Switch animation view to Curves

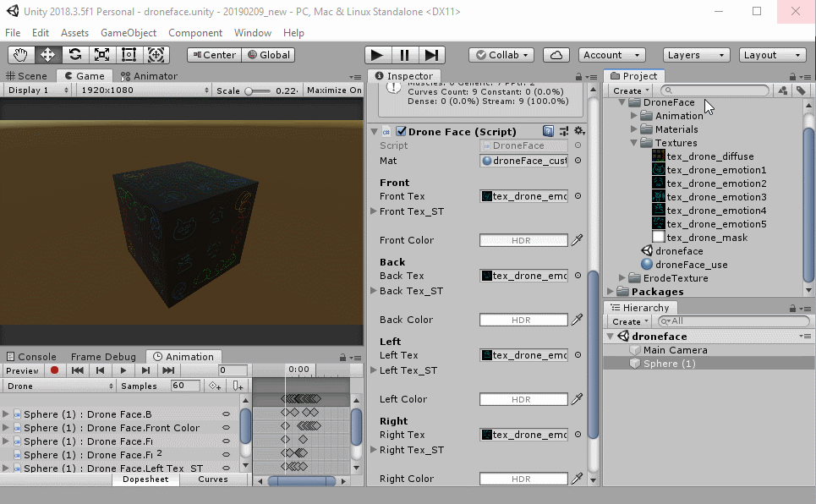click(213, 479)
